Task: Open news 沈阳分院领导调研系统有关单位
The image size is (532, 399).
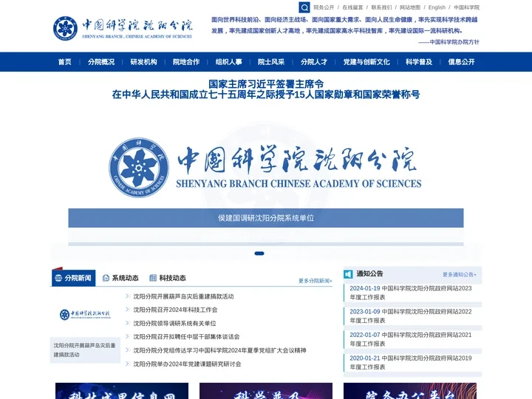Action: pyautogui.click(x=174, y=324)
